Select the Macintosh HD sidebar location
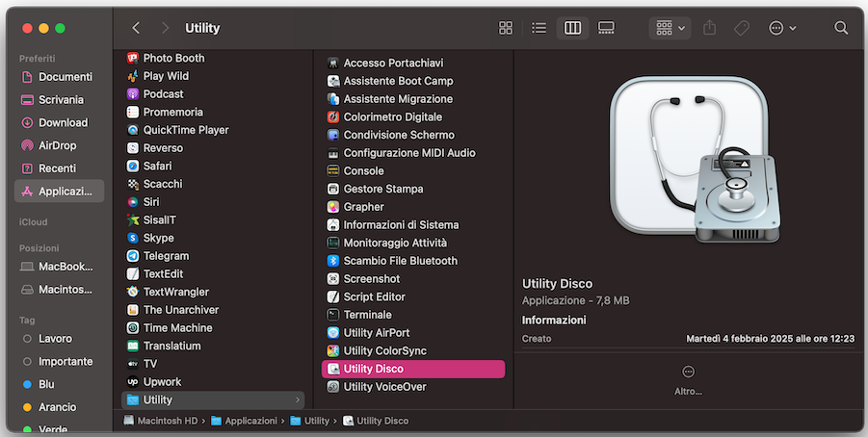The height and width of the screenshot is (437, 868). click(x=59, y=290)
